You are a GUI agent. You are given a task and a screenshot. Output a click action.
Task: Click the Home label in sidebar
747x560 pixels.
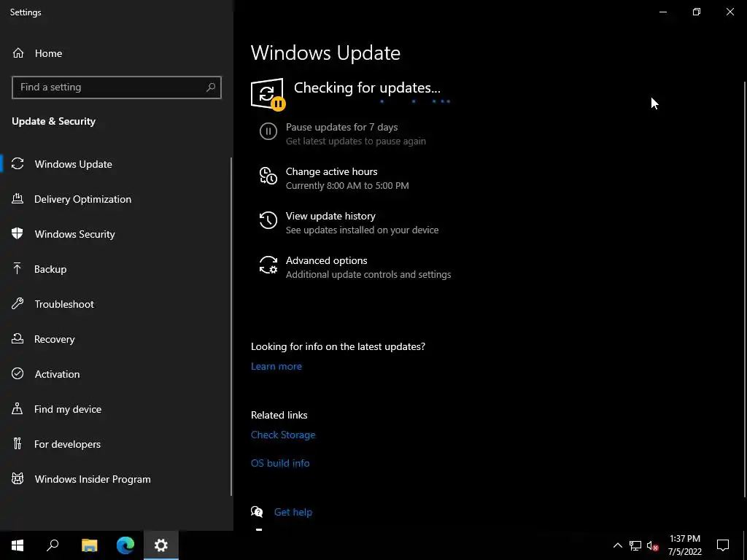48,53
